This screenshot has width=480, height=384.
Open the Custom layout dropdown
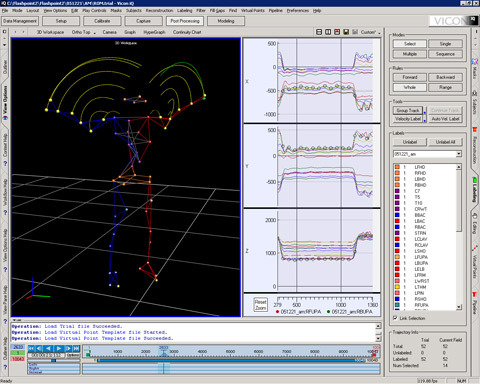[379, 32]
